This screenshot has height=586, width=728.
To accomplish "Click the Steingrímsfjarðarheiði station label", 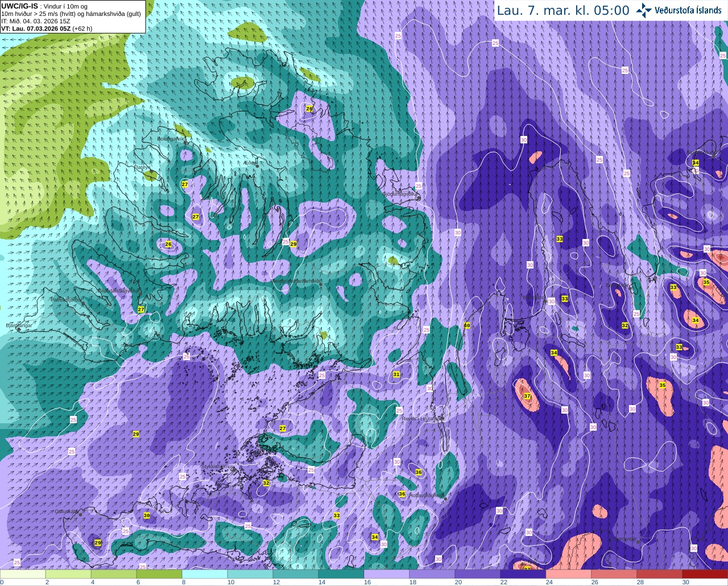I will click(x=296, y=281).
